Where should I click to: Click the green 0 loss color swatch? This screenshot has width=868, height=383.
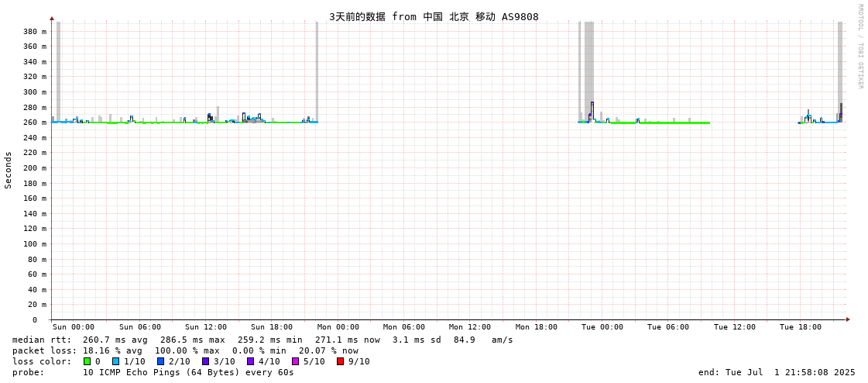point(87,361)
